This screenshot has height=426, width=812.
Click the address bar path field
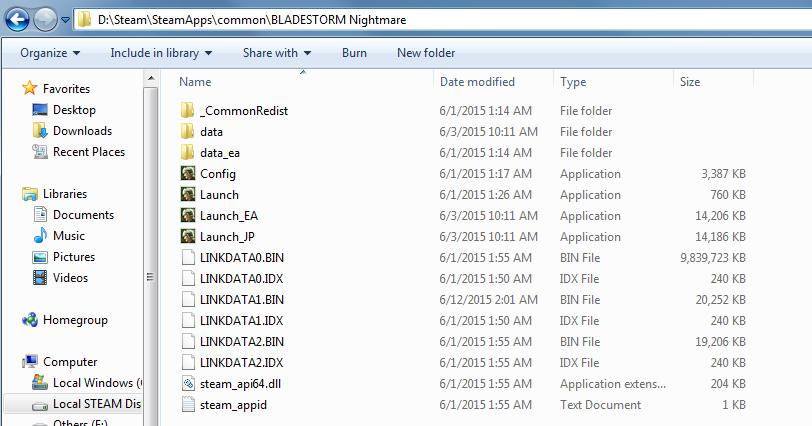click(x=450, y=19)
